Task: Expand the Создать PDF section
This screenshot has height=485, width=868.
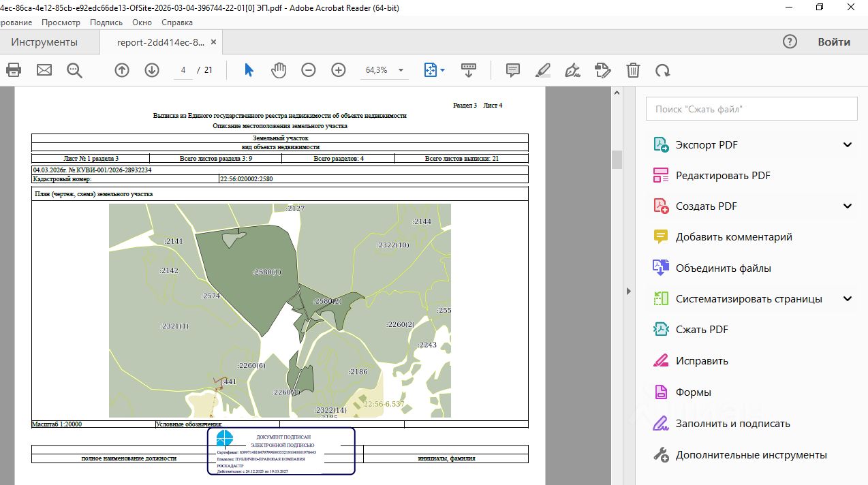Action: [848, 206]
